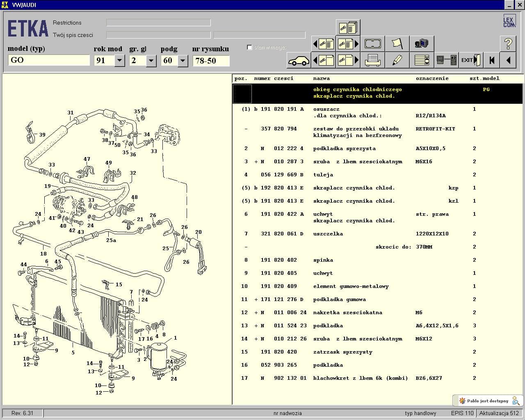
Task: Select row 'element gumowo-metalowy'
Action: click(377, 286)
